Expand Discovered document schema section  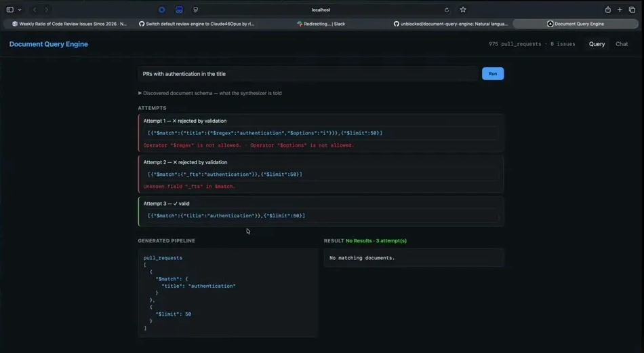(210, 94)
